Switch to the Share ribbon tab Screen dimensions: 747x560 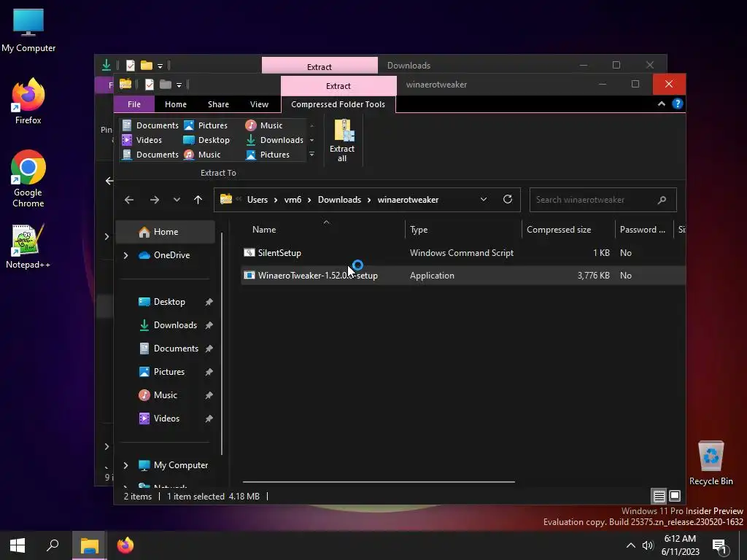218,104
